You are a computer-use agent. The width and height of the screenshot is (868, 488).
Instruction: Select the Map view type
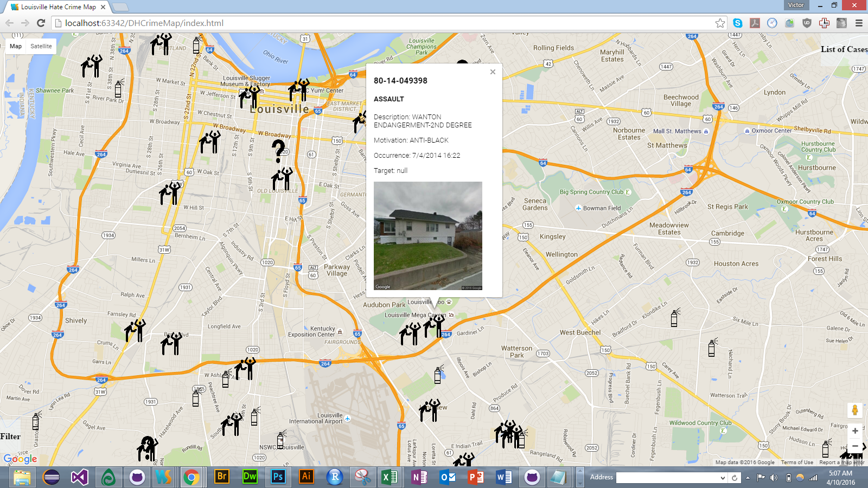click(x=16, y=46)
